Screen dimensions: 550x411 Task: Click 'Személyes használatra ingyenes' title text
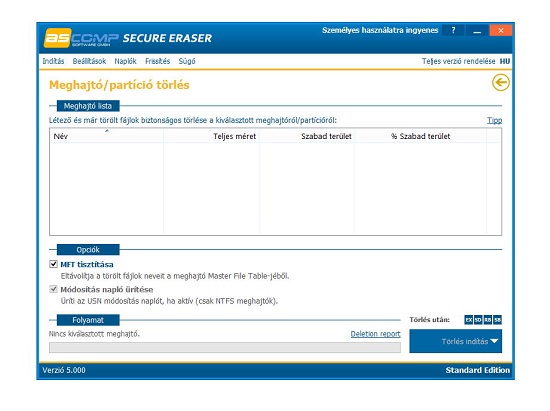pyautogui.click(x=380, y=30)
